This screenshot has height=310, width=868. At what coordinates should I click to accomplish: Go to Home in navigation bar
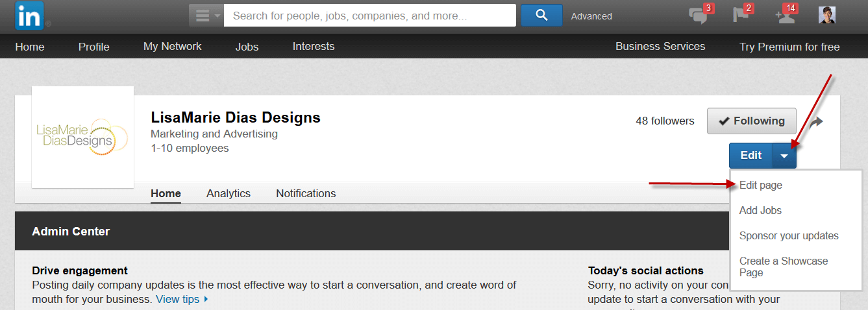pos(30,47)
